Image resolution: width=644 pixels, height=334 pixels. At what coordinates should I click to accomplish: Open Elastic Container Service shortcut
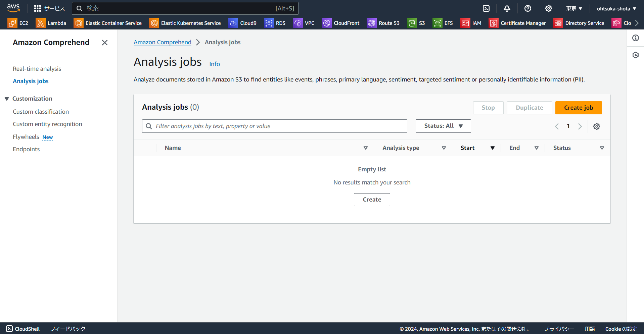click(x=108, y=23)
